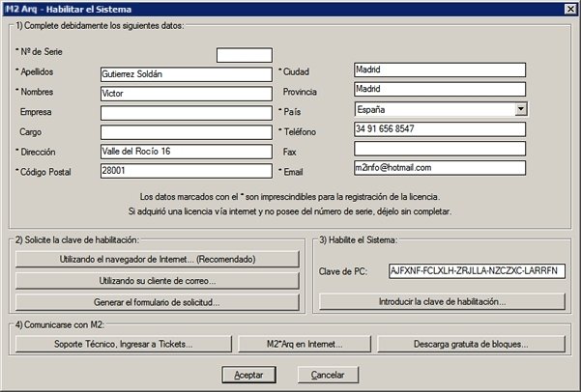The height and width of the screenshot is (392, 581).
Task: Click the empty Cargo field
Action: (186, 131)
